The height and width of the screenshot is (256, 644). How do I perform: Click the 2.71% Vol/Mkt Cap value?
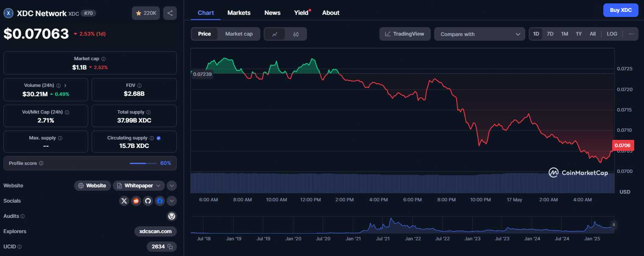(x=46, y=120)
